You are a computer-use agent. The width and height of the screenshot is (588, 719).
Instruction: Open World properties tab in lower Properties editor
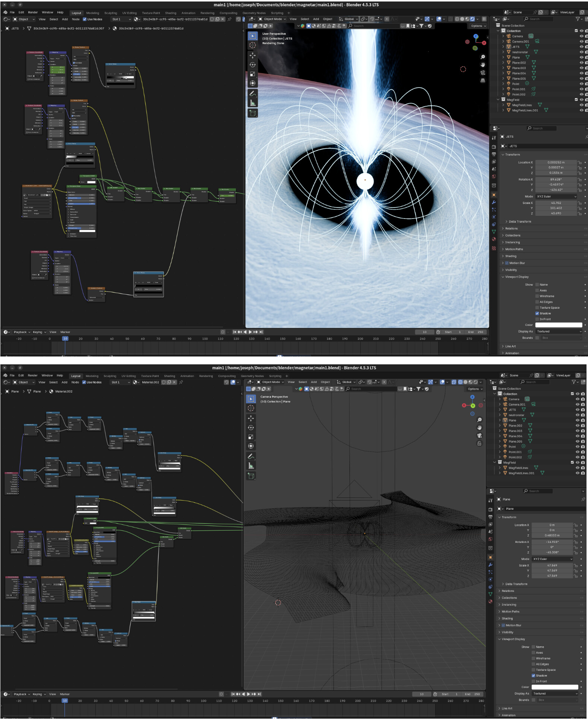490,539
